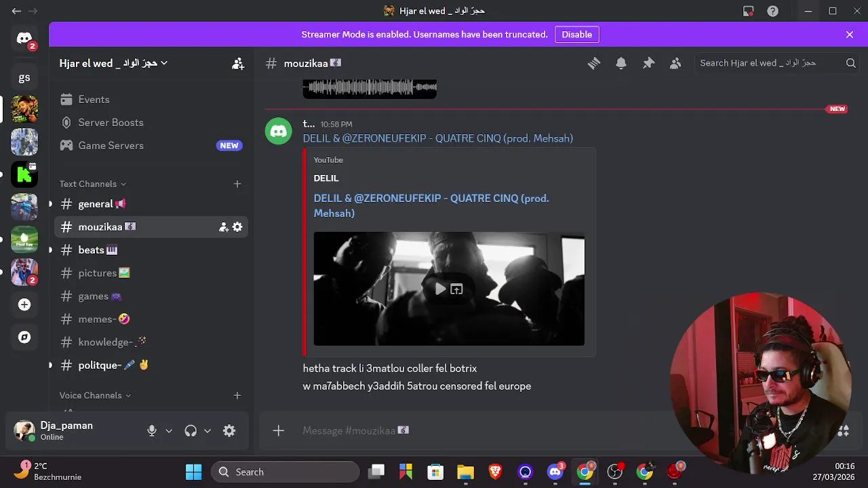Image resolution: width=868 pixels, height=488 pixels.
Task: Click the DELIL author name in embed
Action: click(x=326, y=178)
